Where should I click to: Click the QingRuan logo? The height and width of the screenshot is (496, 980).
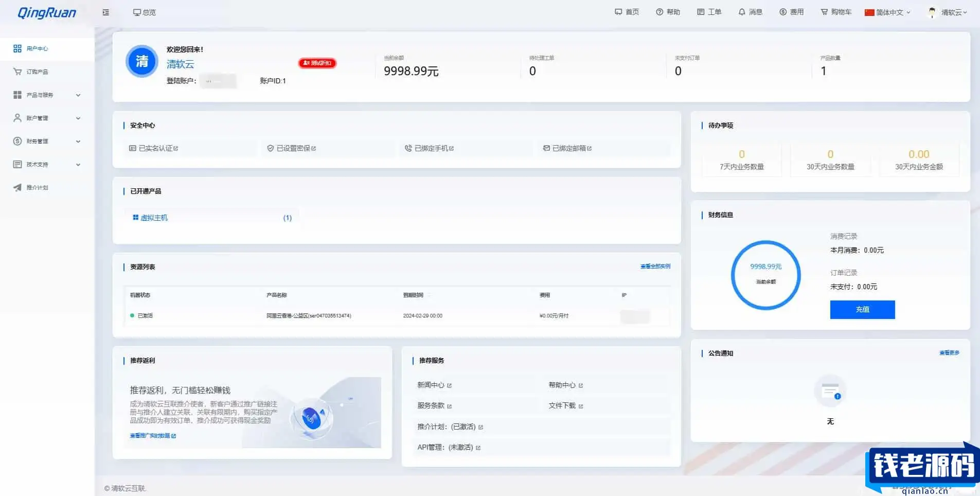click(x=47, y=13)
